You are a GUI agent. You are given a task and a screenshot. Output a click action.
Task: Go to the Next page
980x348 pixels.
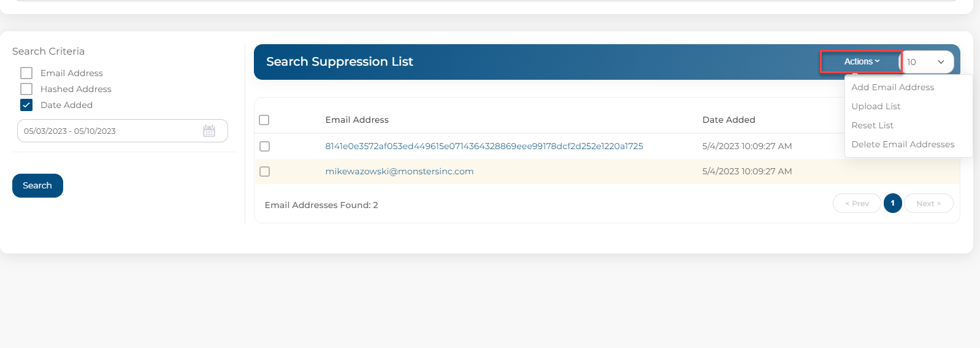[928, 203]
